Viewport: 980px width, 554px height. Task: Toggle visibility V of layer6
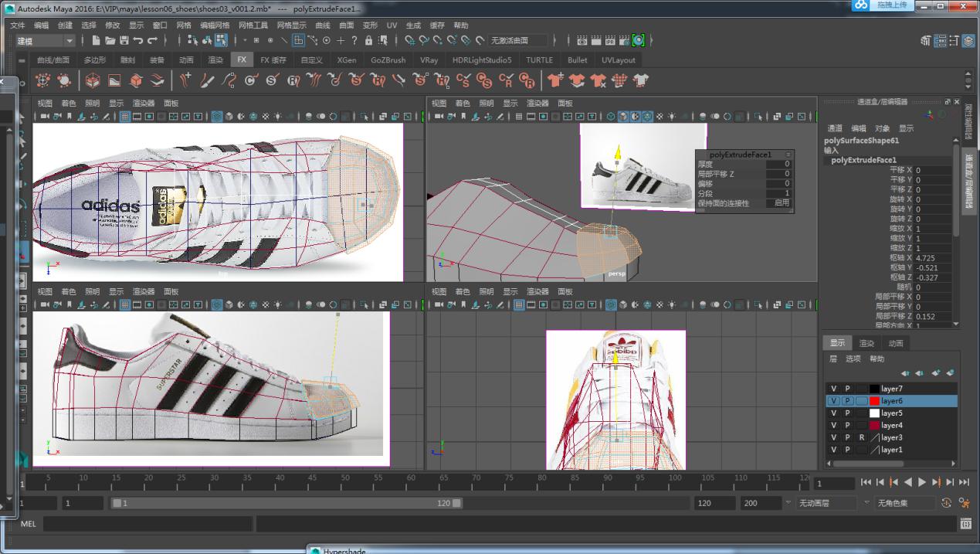click(x=834, y=401)
